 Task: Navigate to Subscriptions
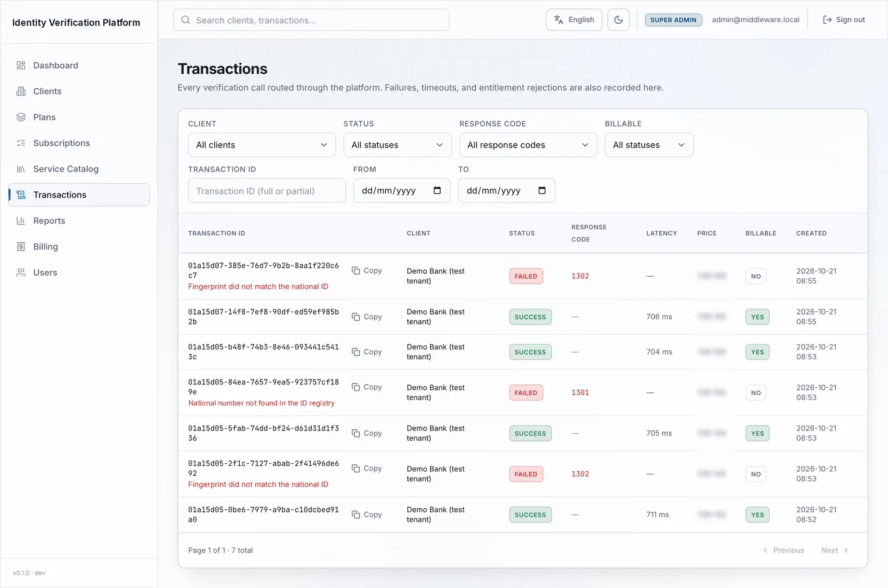pos(79,143)
